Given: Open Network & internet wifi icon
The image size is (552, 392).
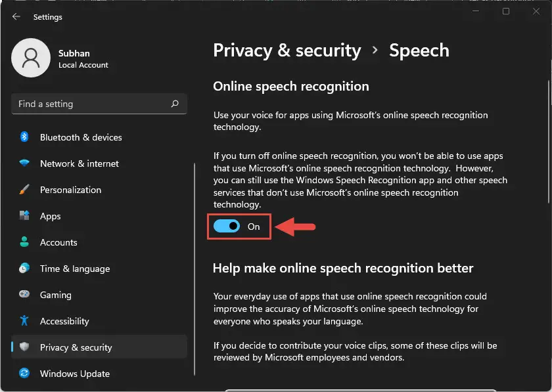Looking at the screenshot, I should [24, 163].
